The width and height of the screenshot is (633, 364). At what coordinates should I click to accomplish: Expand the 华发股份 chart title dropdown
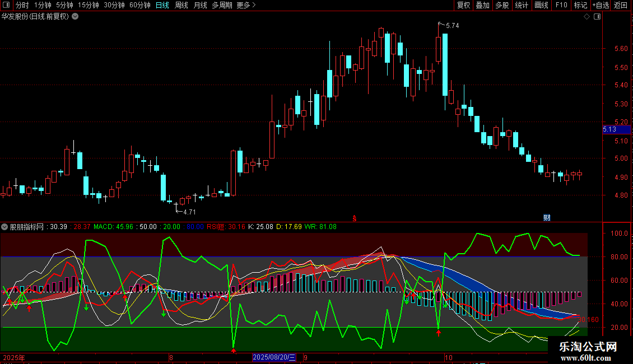tap(75, 16)
